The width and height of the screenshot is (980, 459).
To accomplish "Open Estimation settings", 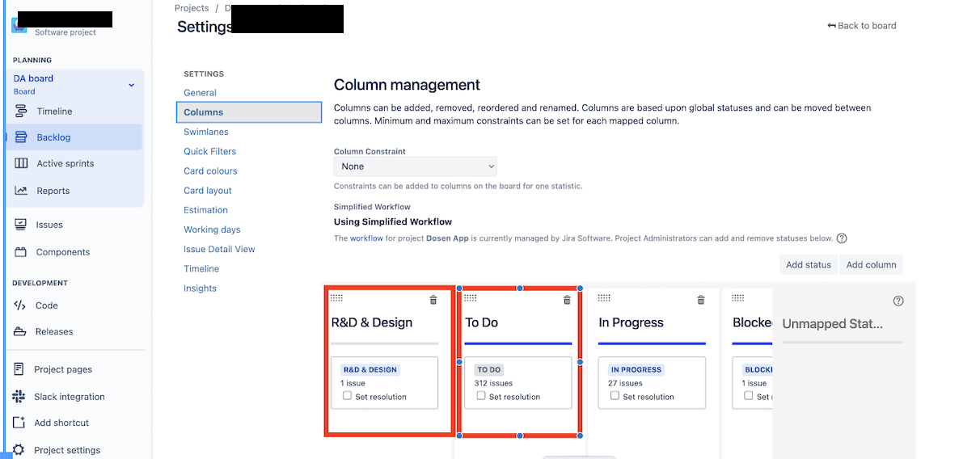I will pyautogui.click(x=205, y=210).
